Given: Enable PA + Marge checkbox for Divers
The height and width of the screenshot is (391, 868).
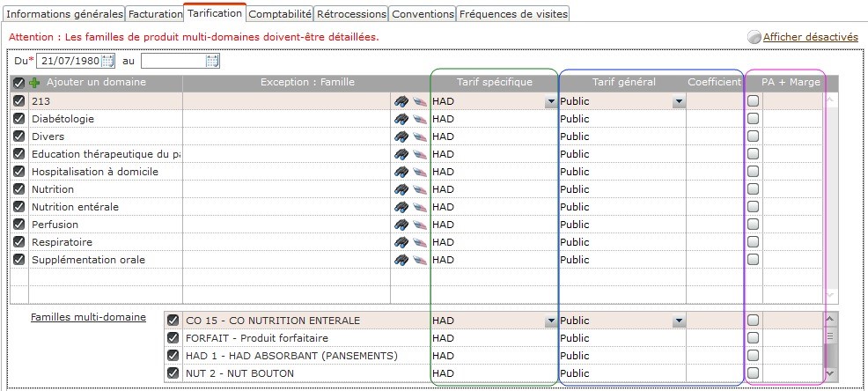Looking at the screenshot, I should point(753,136).
